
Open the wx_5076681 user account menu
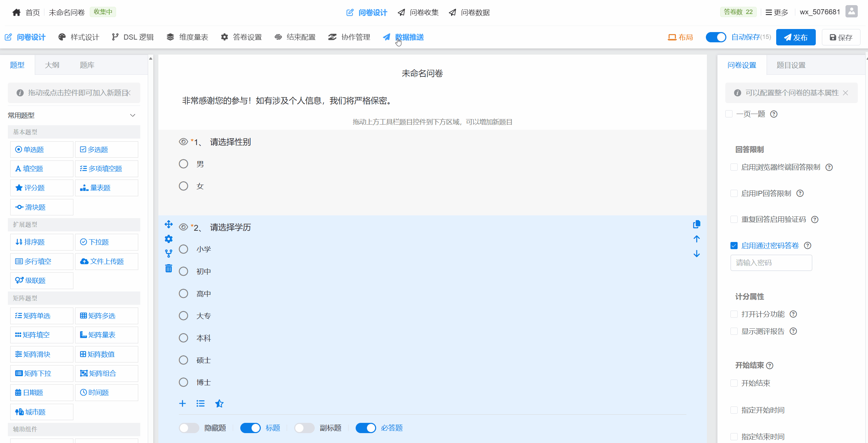pyautogui.click(x=820, y=12)
